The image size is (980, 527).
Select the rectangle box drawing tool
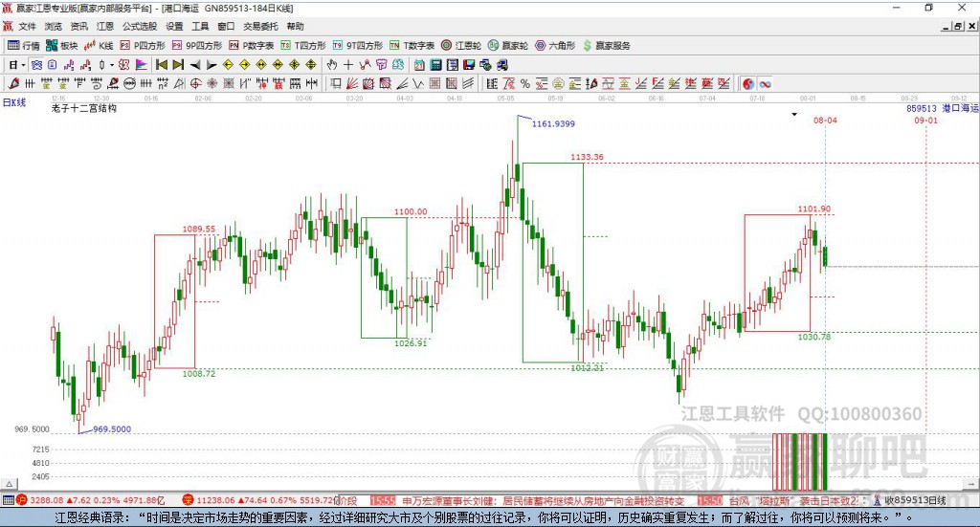click(x=336, y=83)
